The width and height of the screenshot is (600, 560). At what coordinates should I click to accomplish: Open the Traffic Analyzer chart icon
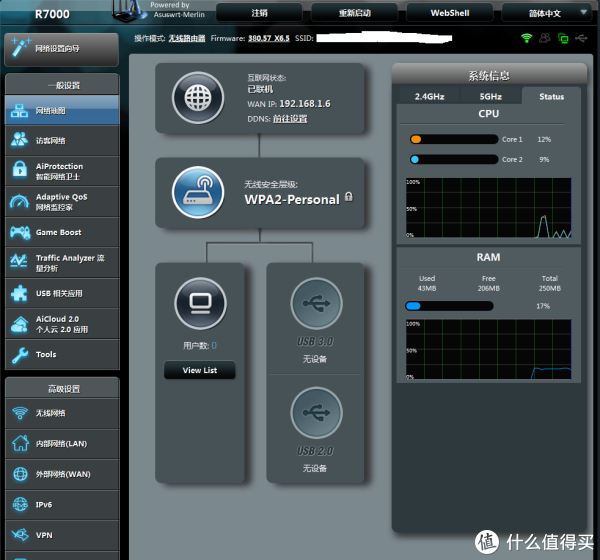coord(19,261)
